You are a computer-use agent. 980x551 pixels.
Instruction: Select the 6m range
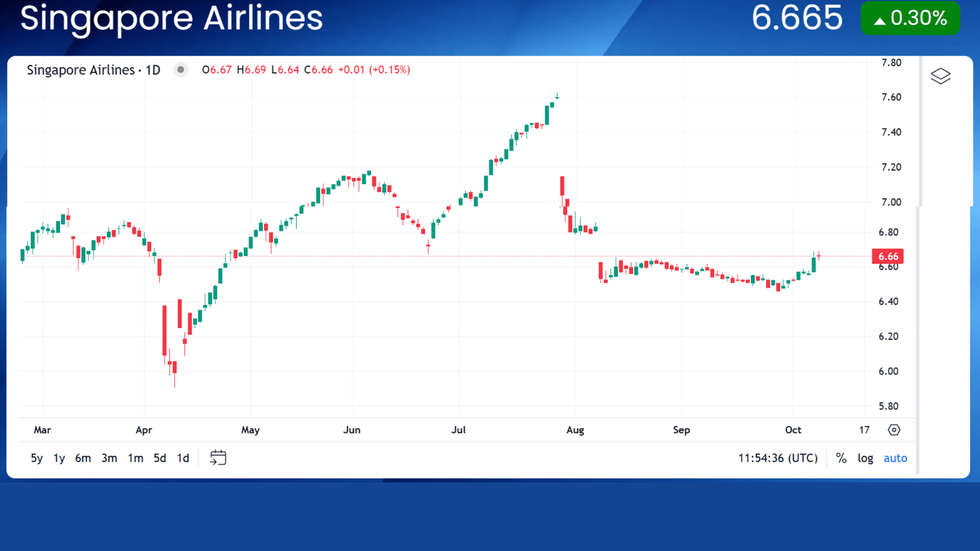tap(83, 457)
